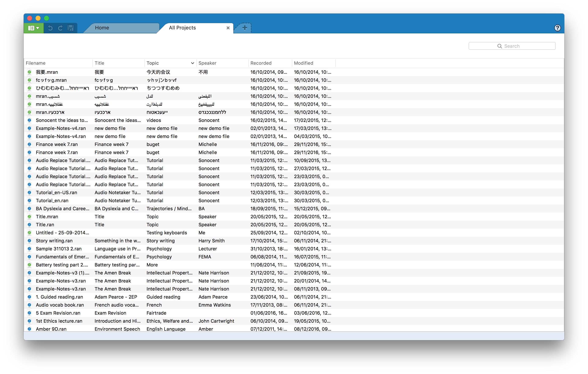The width and height of the screenshot is (588, 374).
Task: Sort the list by the Modified column
Action: [303, 63]
